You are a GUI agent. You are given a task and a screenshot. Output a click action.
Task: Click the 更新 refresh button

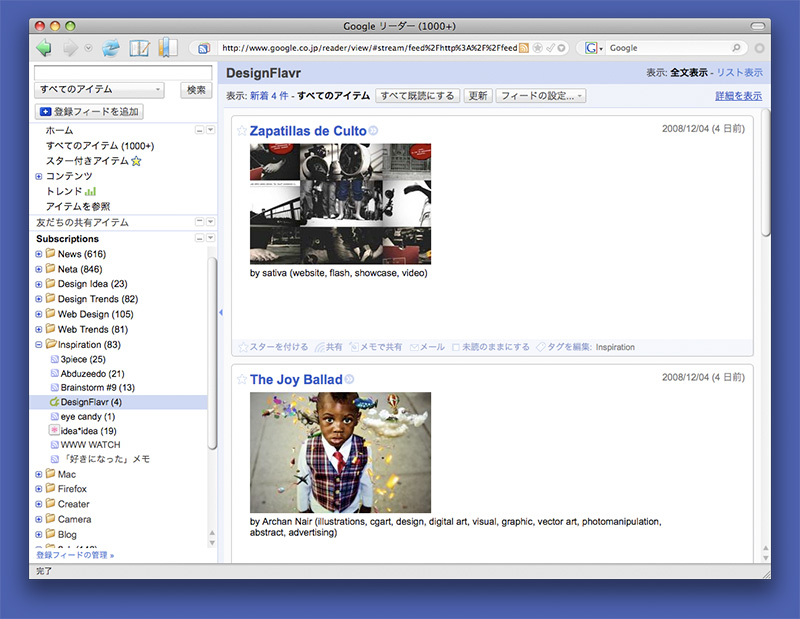point(478,95)
